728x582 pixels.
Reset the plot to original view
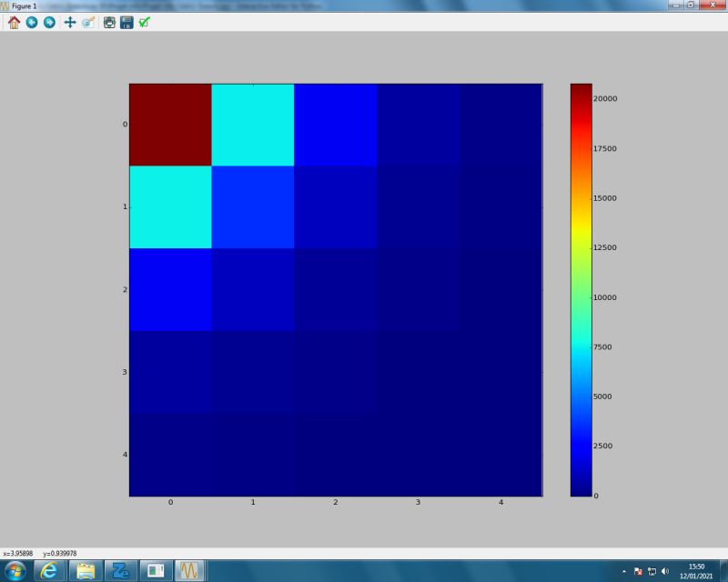coord(14,23)
